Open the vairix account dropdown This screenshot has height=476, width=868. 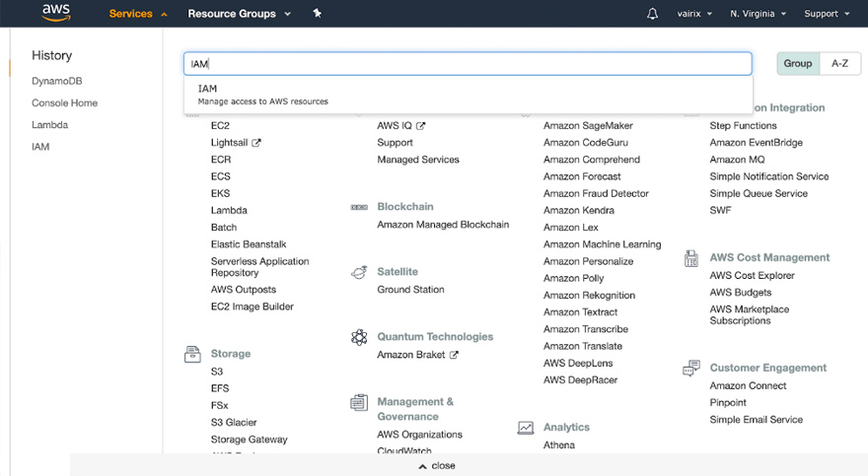(694, 14)
